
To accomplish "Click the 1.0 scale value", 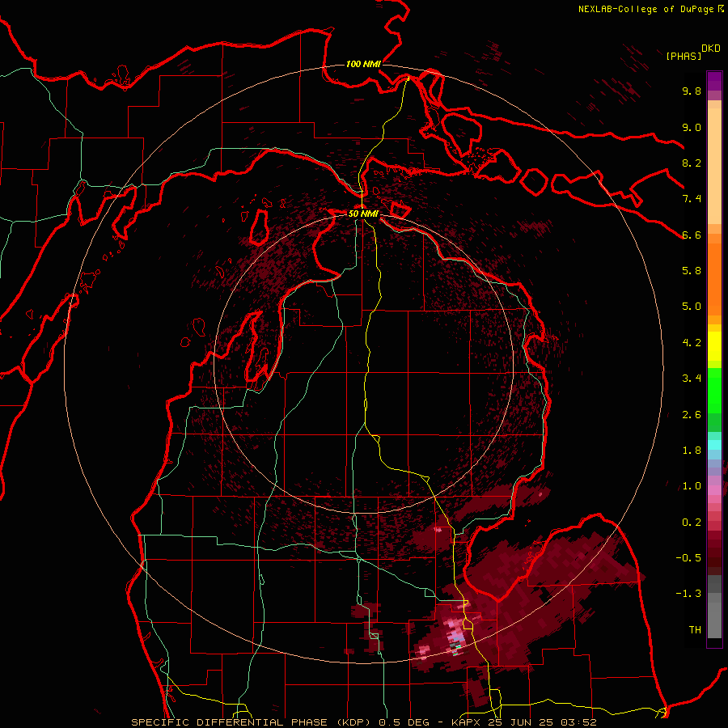I will tap(692, 486).
